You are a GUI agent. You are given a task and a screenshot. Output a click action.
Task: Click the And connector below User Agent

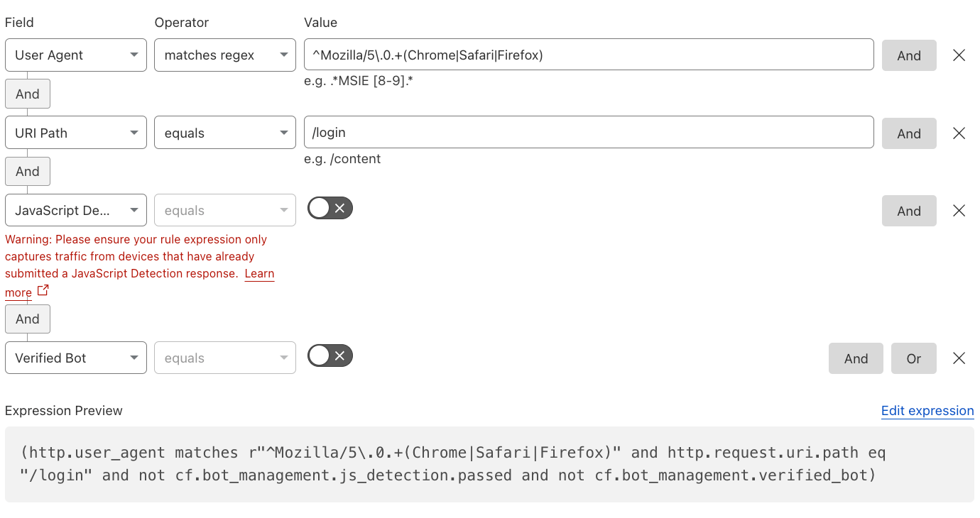point(28,94)
